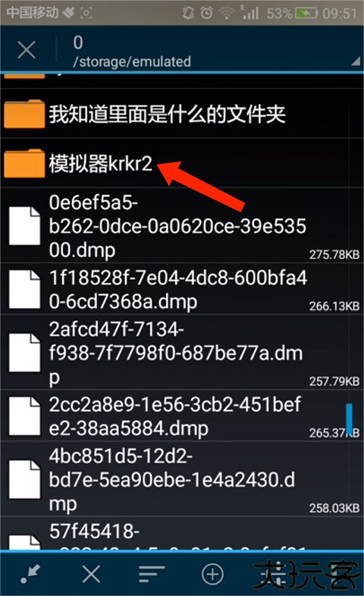This screenshot has height=596, width=364.
Task: Tap the partially visible 57f45418 file
Action: coord(182,533)
